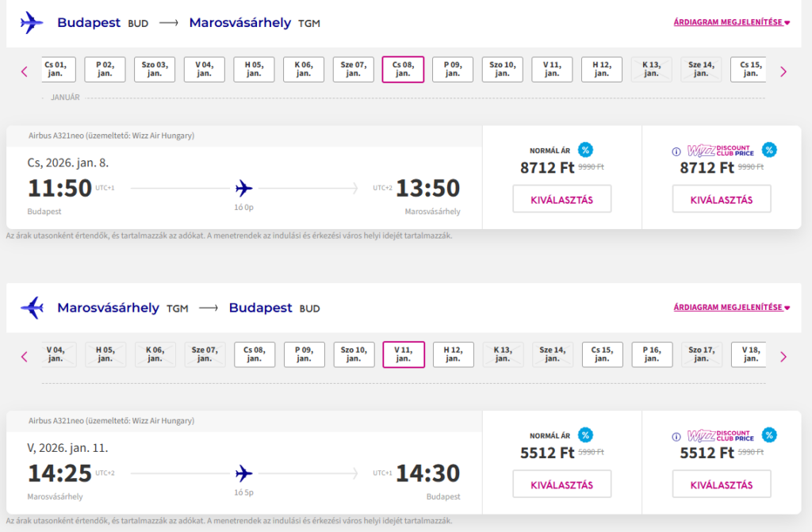Click percent badge on outbound Discount Club price
The height and width of the screenshot is (532, 812).
point(769,150)
